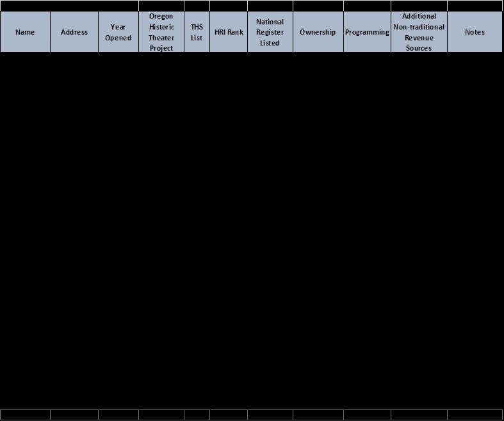Select the Oregon Historic Theater Project header
Screen dimensions: 504x421
[161, 32]
